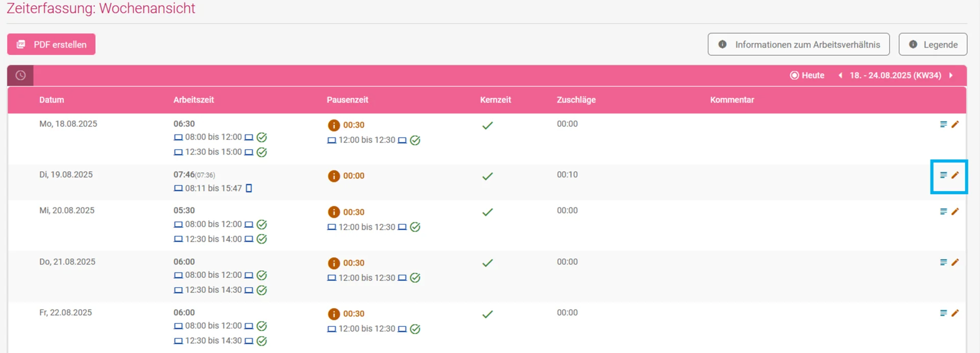Image resolution: width=980 pixels, height=353 pixels.
Task: Open details list icon for Do, 21.08.2025
Action: pyautogui.click(x=943, y=262)
